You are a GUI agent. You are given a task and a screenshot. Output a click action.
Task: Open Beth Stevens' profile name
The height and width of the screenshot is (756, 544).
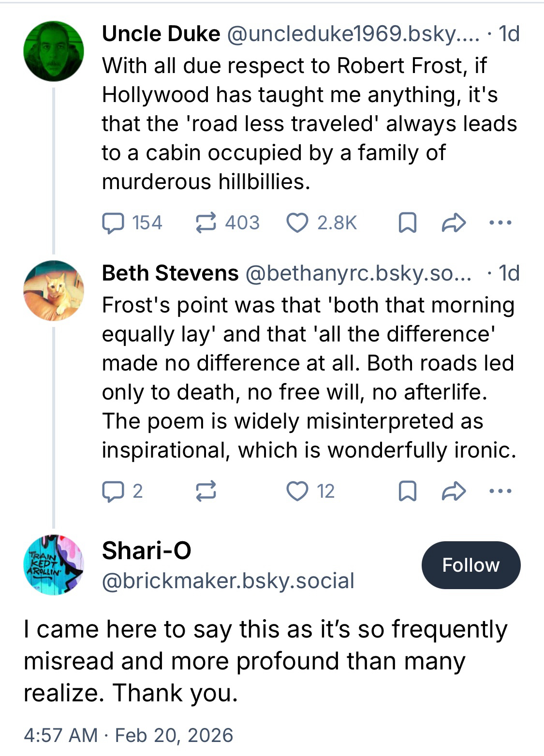click(x=170, y=273)
